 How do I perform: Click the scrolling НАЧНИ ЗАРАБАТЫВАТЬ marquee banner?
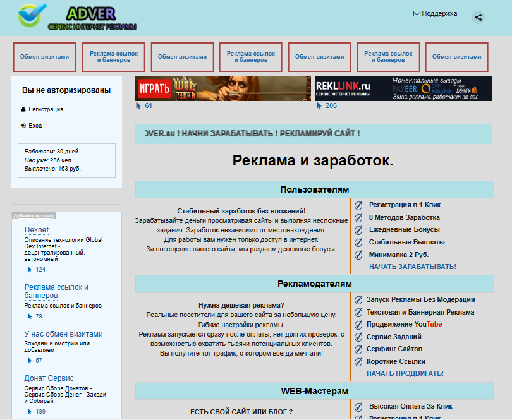(x=313, y=134)
